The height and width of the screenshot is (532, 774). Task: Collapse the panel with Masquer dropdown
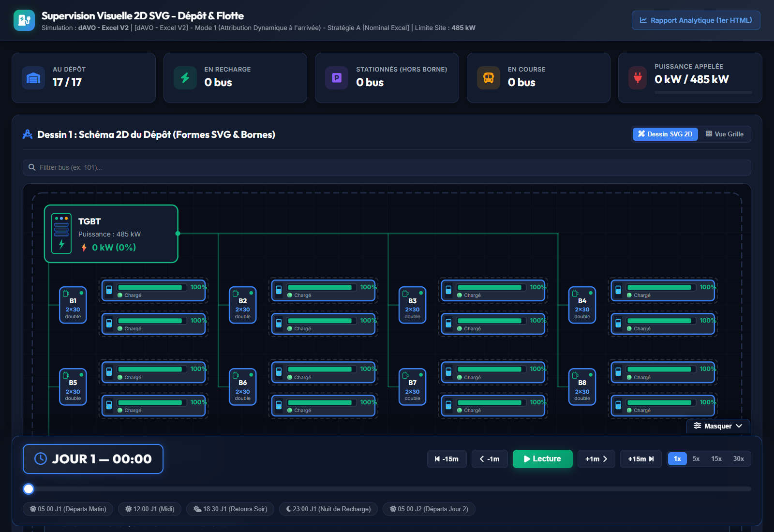click(718, 426)
